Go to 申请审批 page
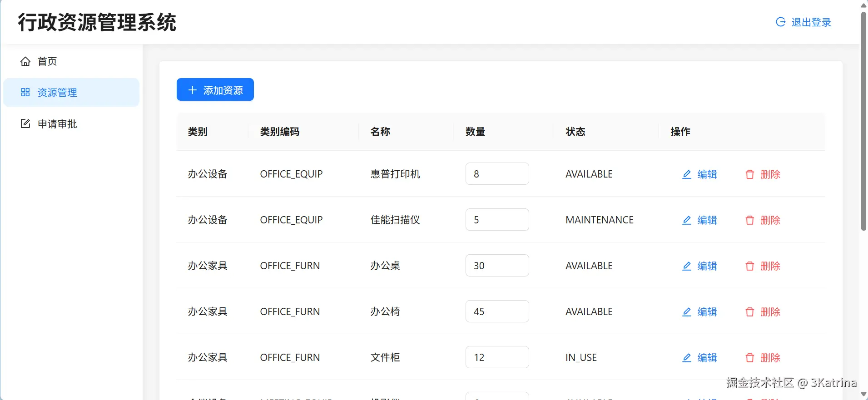 click(71, 124)
